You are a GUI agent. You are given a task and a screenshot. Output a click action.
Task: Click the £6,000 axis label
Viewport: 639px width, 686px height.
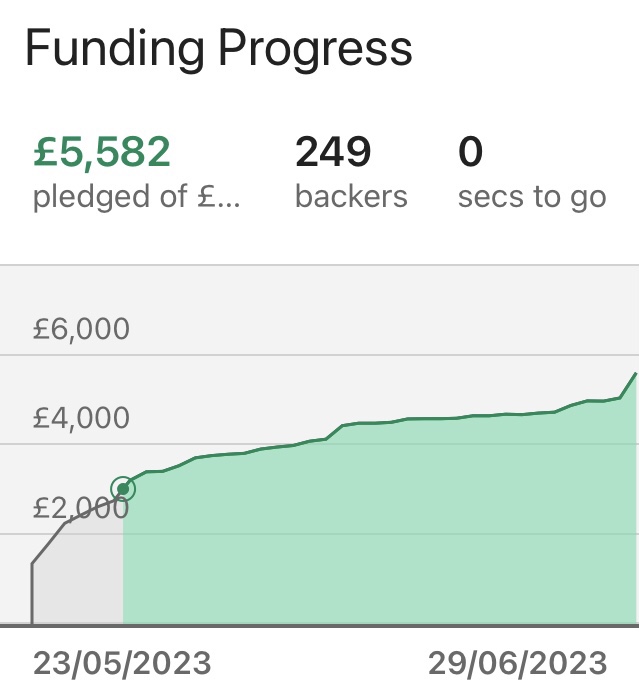(81, 329)
